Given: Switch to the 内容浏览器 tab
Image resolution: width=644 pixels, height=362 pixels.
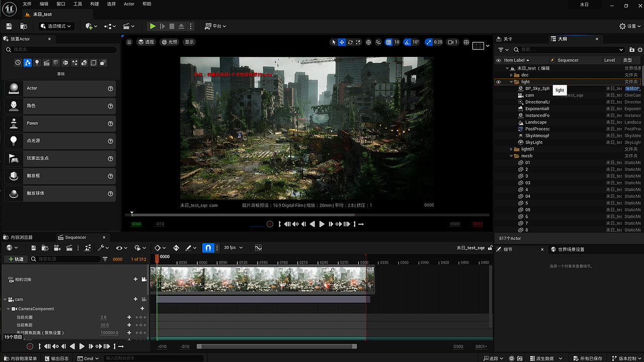Looking at the screenshot, I should tap(18, 237).
